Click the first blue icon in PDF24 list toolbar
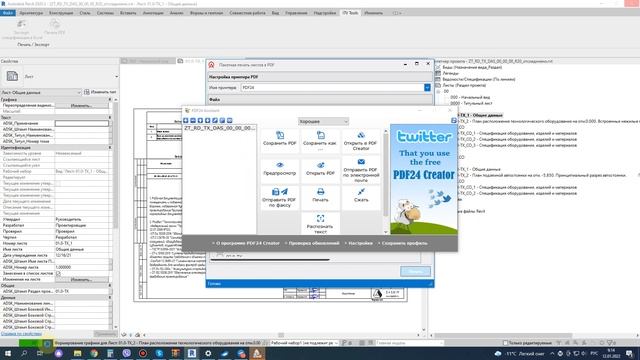 186,120
